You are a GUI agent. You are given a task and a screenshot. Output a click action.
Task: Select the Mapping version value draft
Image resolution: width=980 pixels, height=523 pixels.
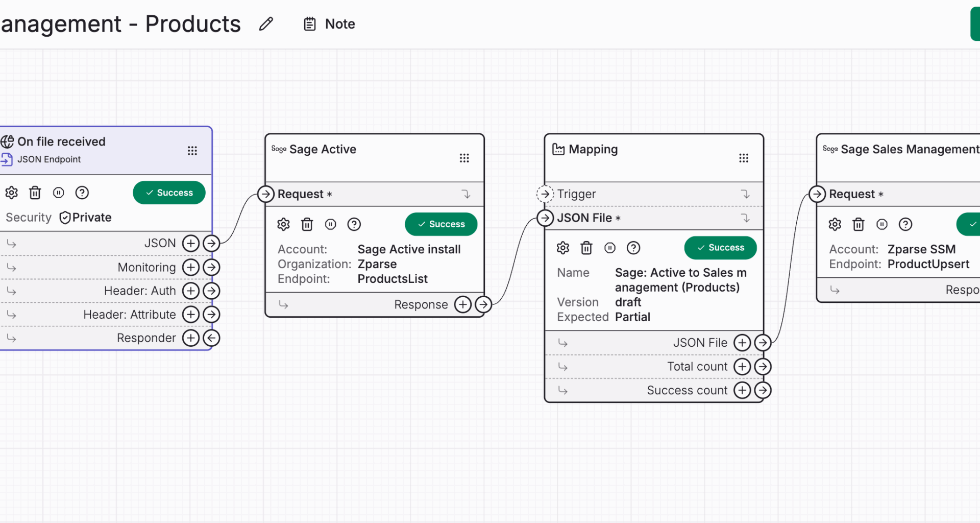click(x=628, y=302)
